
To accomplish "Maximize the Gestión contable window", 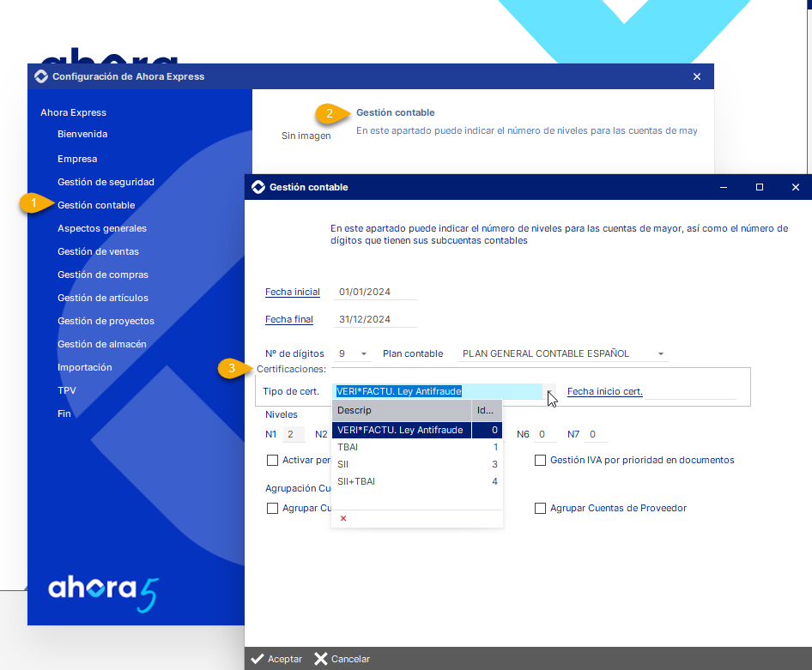I will pos(759,187).
